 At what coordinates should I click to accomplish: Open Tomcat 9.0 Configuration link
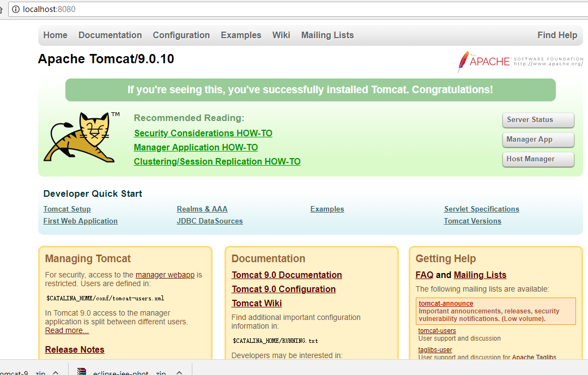coord(283,289)
